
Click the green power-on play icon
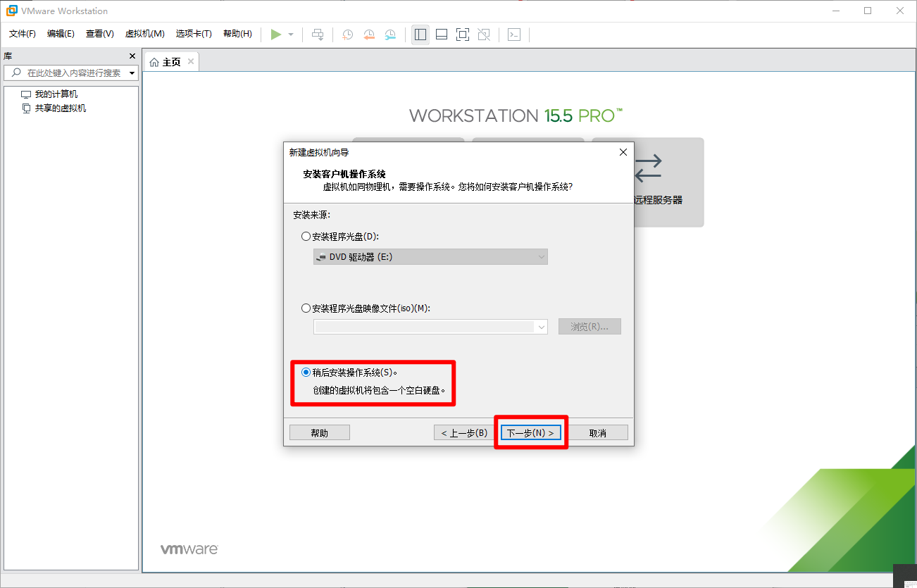pos(276,34)
